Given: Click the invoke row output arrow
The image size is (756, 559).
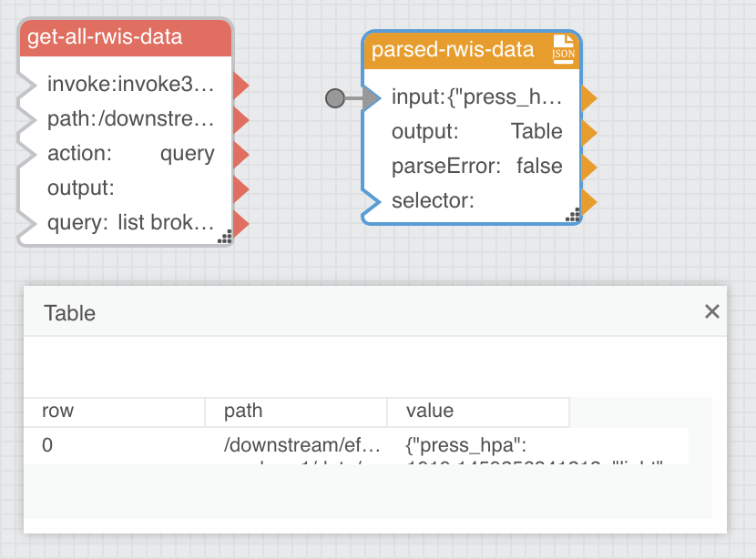Looking at the screenshot, I should click(241, 86).
